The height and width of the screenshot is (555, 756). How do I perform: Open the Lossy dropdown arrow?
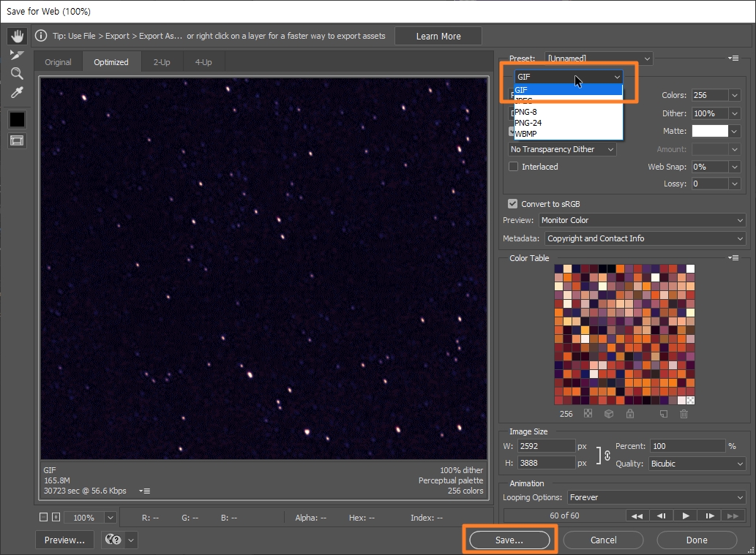[734, 184]
